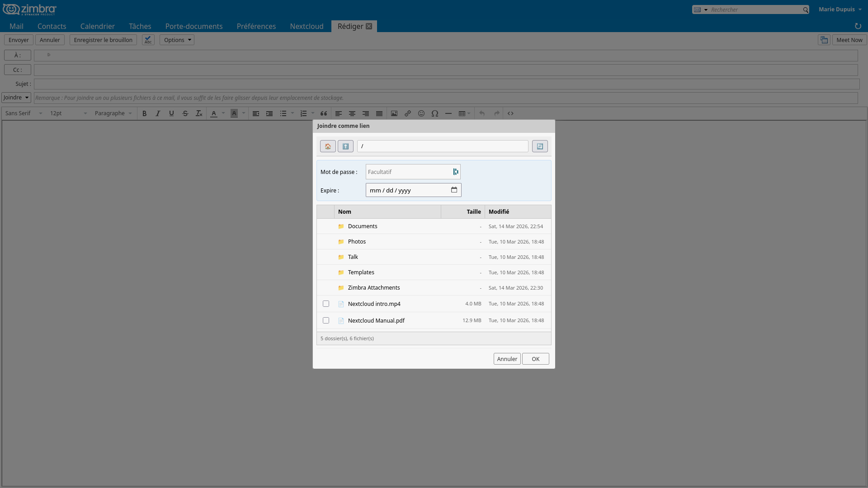This screenshot has height=488, width=868.
Task: Select all files via header checkbox
Action: (325, 211)
